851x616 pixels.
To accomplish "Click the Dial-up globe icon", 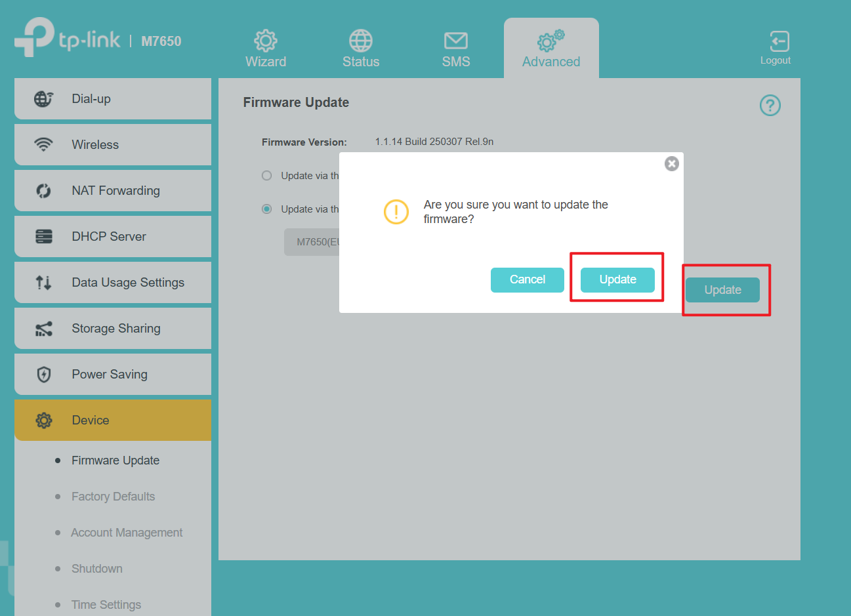I will pyautogui.click(x=43, y=99).
